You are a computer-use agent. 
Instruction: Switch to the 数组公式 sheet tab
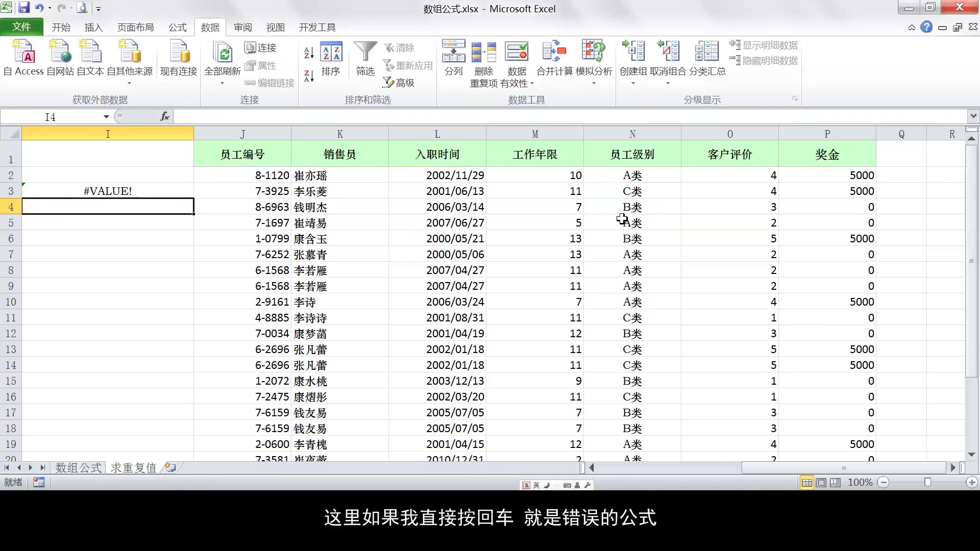coord(79,468)
